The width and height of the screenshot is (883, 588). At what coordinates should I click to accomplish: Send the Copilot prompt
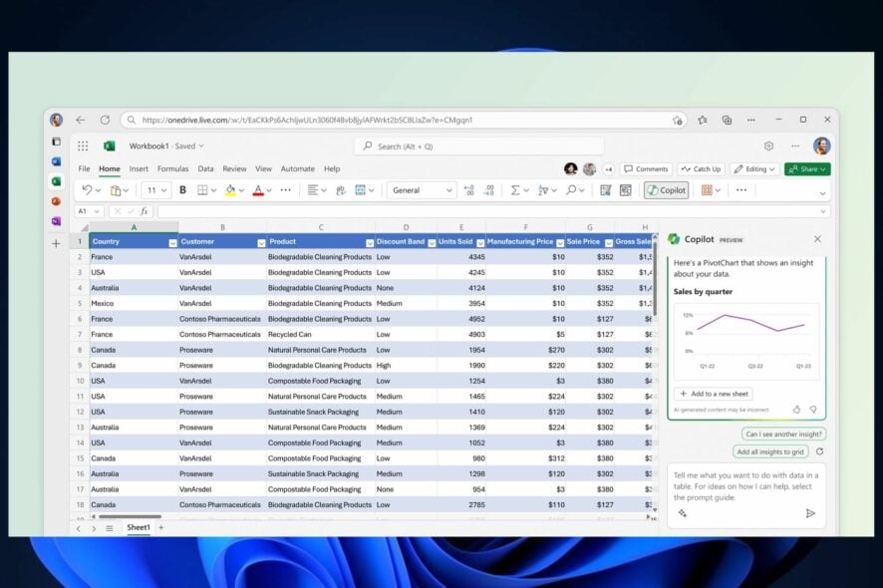pos(810,513)
